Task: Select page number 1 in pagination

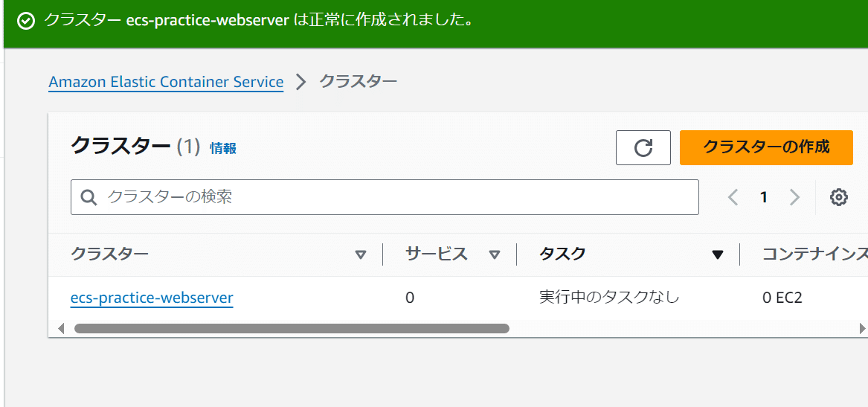Action: (x=763, y=197)
